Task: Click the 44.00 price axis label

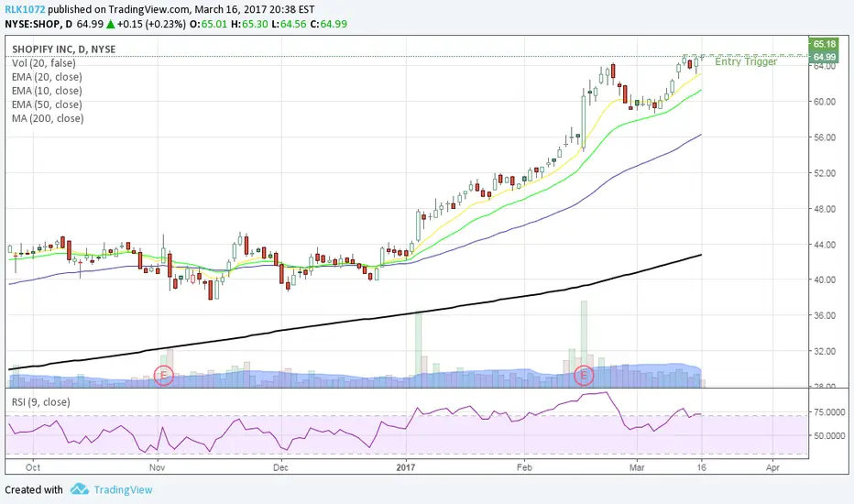Action: [825, 245]
